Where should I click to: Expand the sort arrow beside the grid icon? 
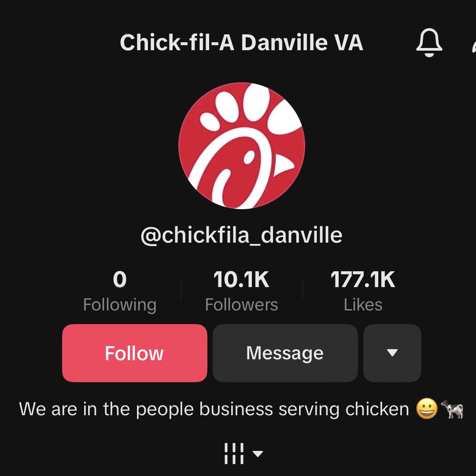tap(258, 454)
